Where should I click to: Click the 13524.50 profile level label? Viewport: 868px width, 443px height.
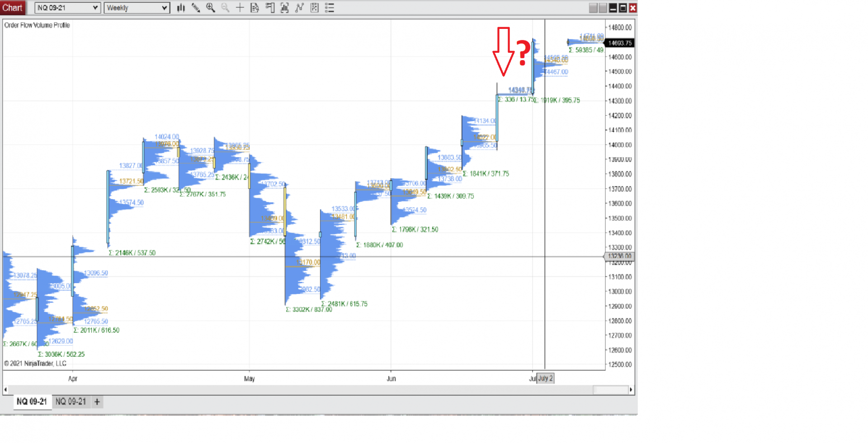415,210
